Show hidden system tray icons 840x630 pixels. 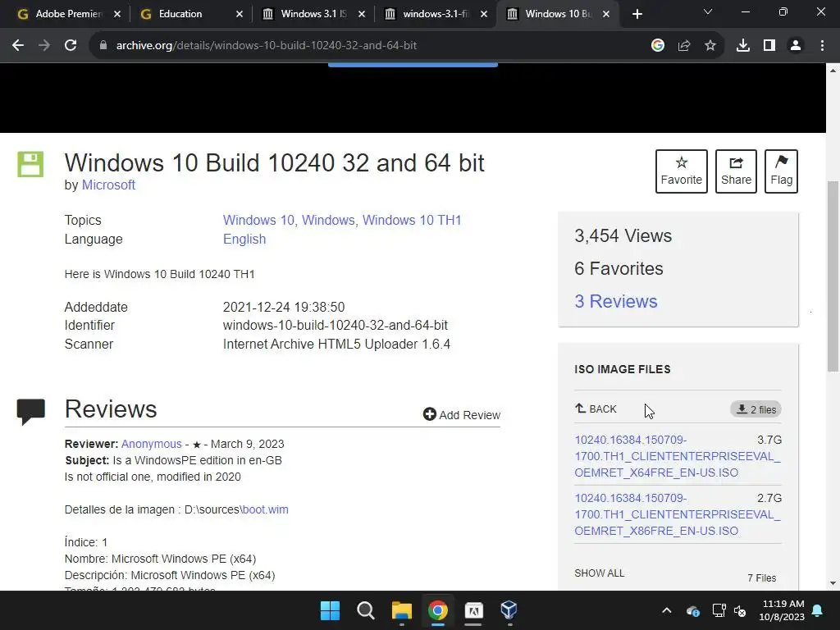(x=666, y=610)
